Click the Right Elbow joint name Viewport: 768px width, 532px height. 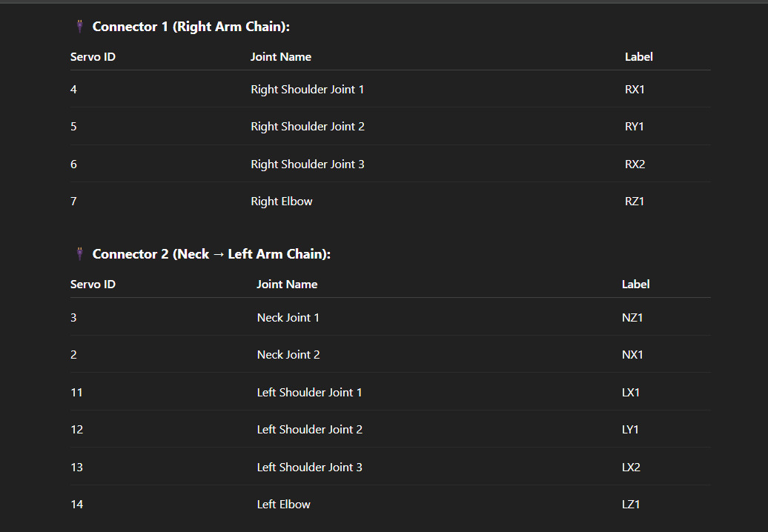[281, 202]
